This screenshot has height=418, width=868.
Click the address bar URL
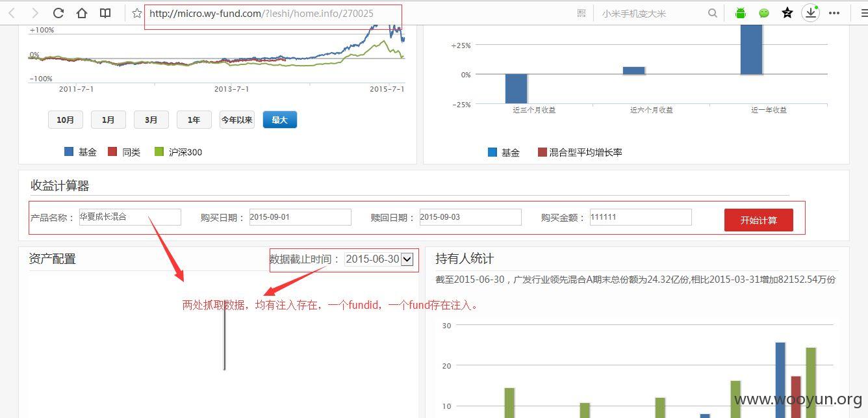[x=261, y=13]
